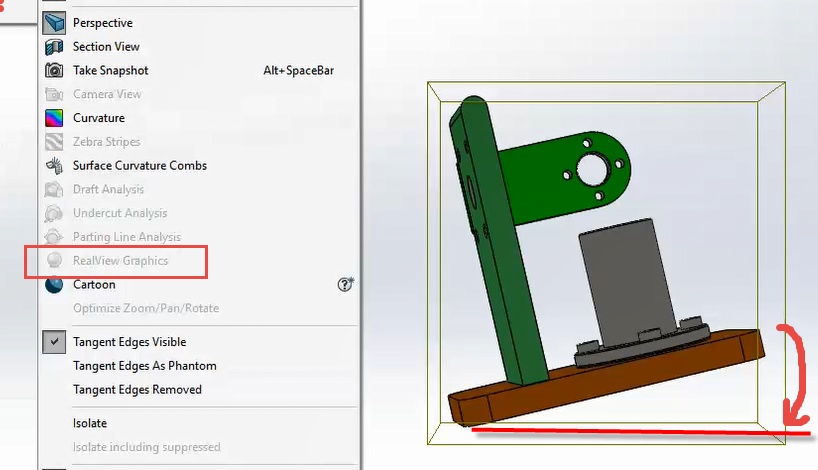Choose Tangent Edges As Phantom
Screen dimensions: 818x470
[x=145, y=366]
